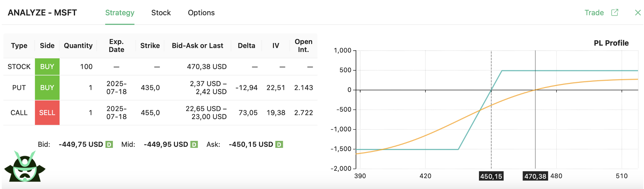Close the Analyze MSFT panel
Viewport: 644px width, 189px height.
(638, 13)
